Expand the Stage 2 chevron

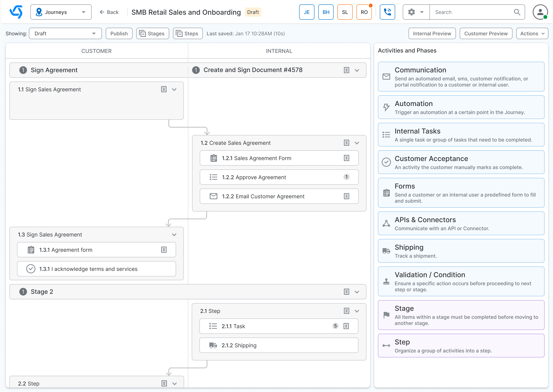pos(357,292)
